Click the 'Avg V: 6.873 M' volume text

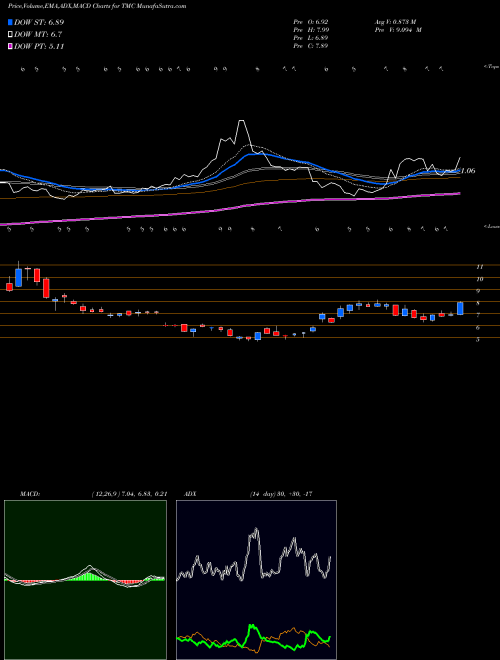pyautogui.click(x=395, y=21)
